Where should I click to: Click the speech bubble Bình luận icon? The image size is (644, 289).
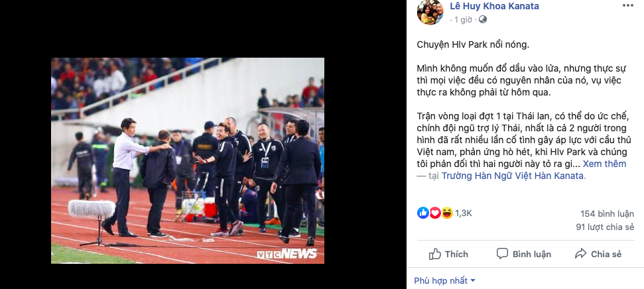tap(502, 254)
